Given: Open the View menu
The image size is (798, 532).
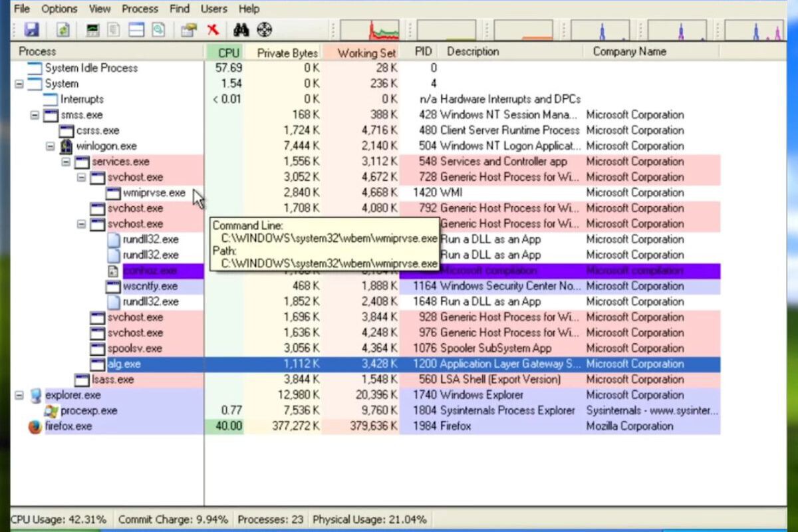Looking at the screenshot, I should tap(100, 9).
